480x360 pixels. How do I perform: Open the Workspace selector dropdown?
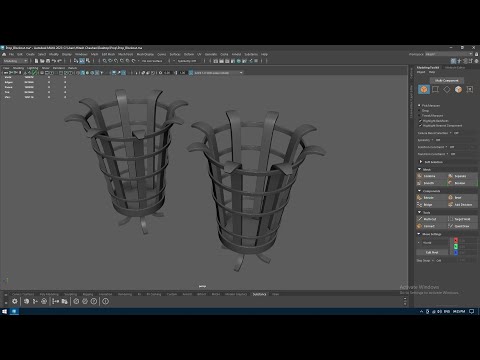(x=449, y=54)
